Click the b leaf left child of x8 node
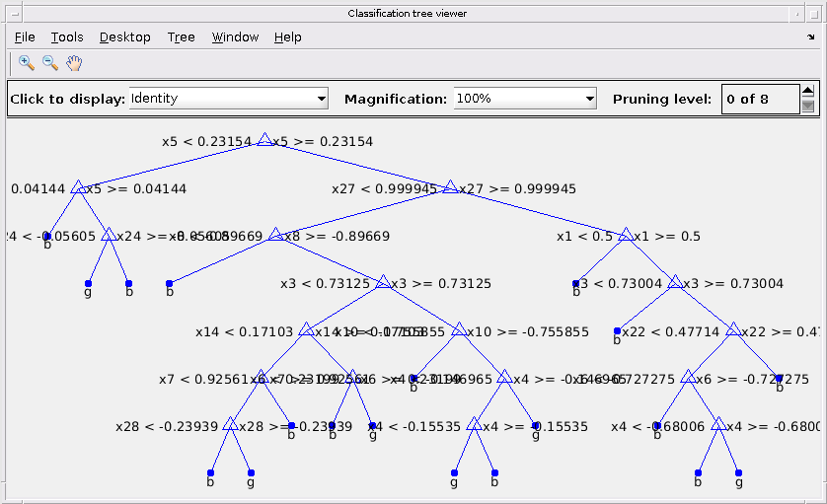Screen dimensions: 827x504 click(x=170, y=284)
